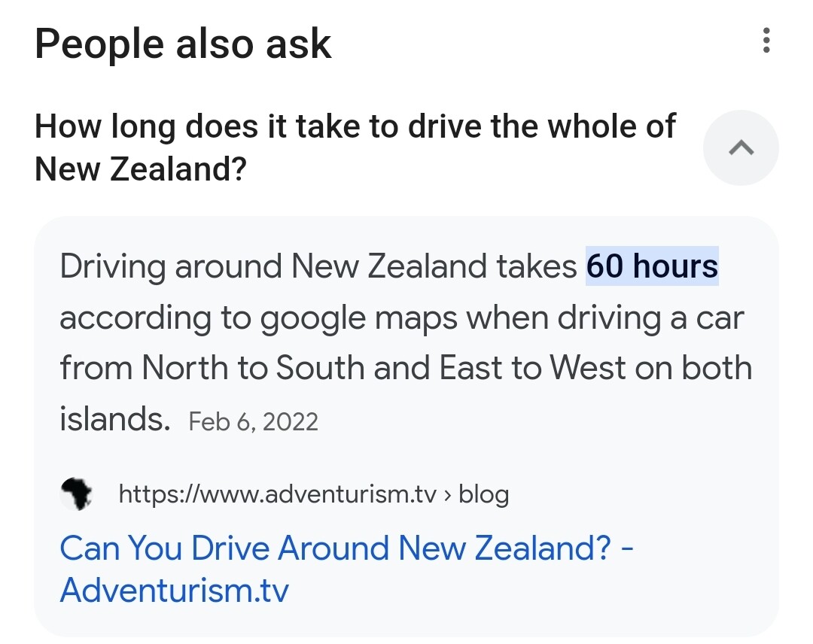Image resolution: width=813 pixels, height=644 pixels.
Task: Click the 'People also ask' heading
Action: click(183, 44)
